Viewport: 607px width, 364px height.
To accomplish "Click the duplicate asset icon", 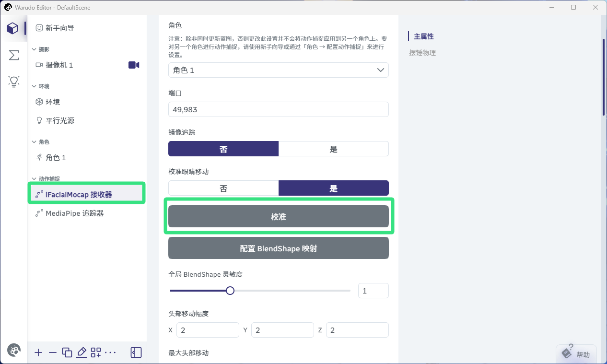I will (x=67, y=352).
